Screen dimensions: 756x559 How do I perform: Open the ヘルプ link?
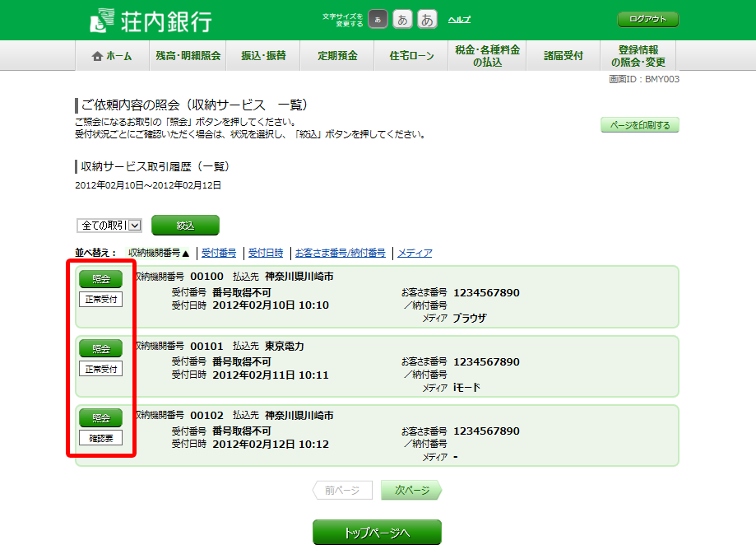[x=459, y=20]
